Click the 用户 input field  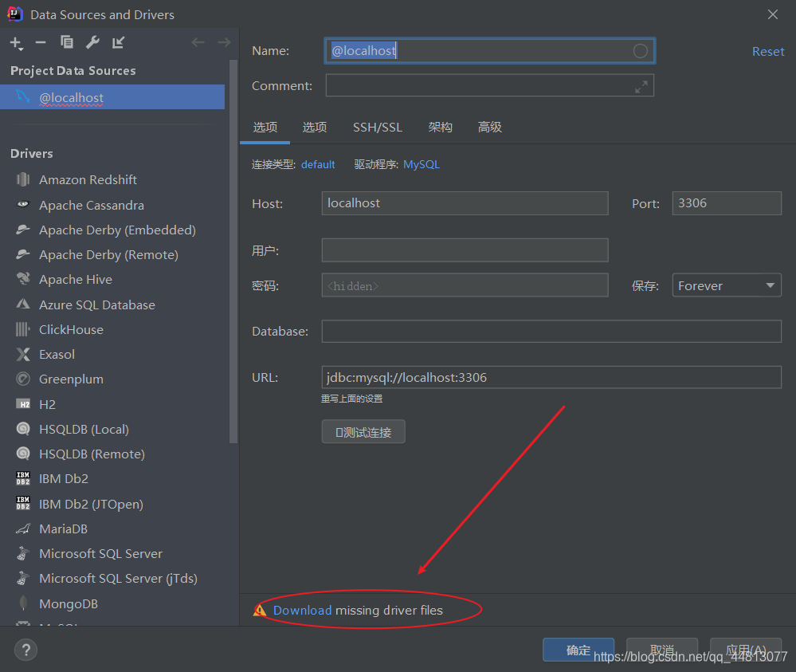pyautogui.click(x=465, y=250)
